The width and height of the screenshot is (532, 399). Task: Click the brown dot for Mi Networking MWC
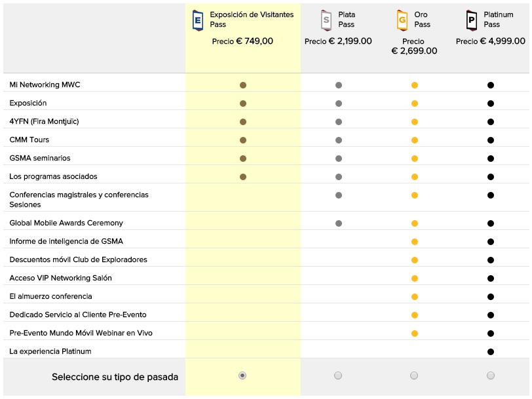point(242,85)
